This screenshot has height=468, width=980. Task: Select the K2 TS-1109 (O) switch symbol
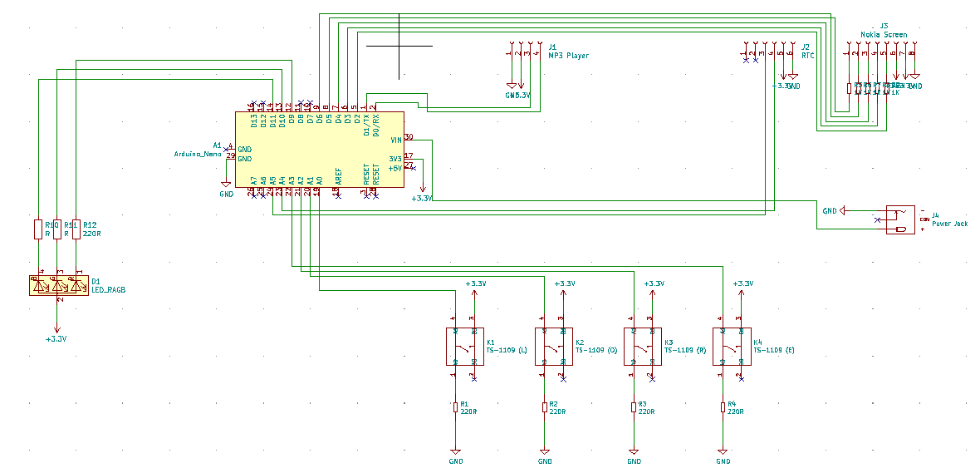(554, 347)
